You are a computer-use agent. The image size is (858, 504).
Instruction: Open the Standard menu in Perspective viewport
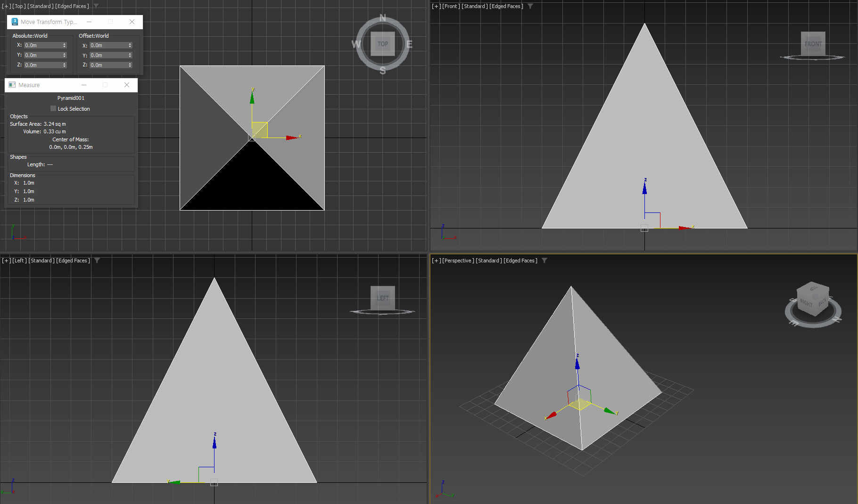(489, 260)
